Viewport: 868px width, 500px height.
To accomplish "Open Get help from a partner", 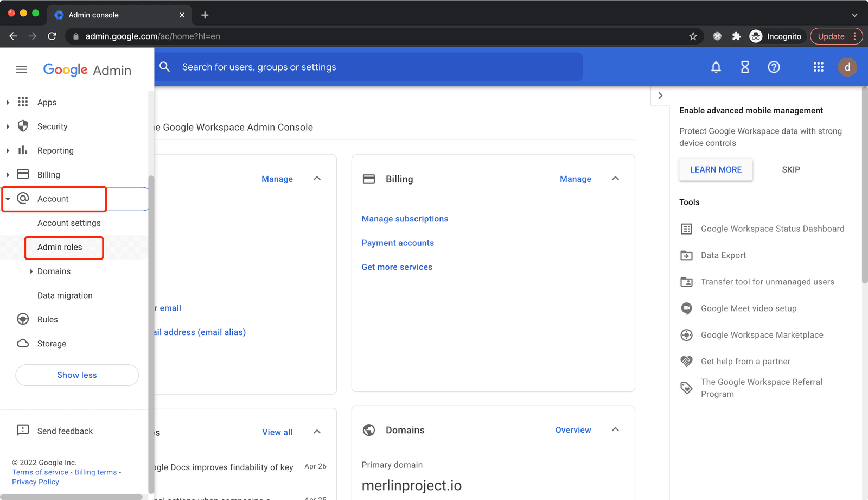I will click(x=745, y=362).
